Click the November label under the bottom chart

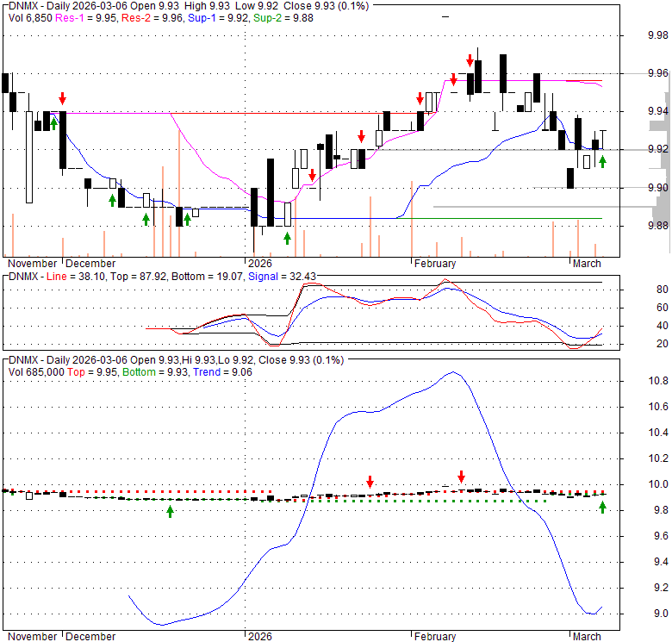[32, 637]
